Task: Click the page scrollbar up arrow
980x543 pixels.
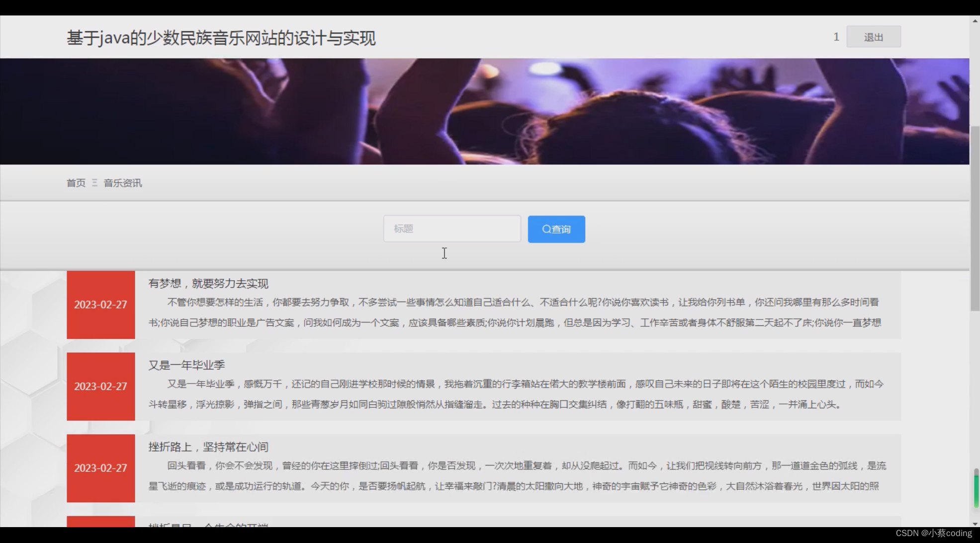Action: [x=975, y=21]
